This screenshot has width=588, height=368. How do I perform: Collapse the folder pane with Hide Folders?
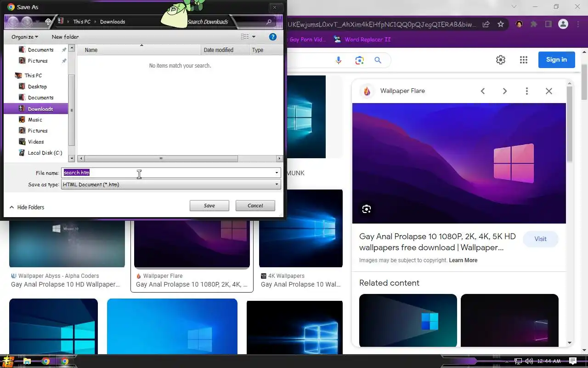[x=27, y=207]
